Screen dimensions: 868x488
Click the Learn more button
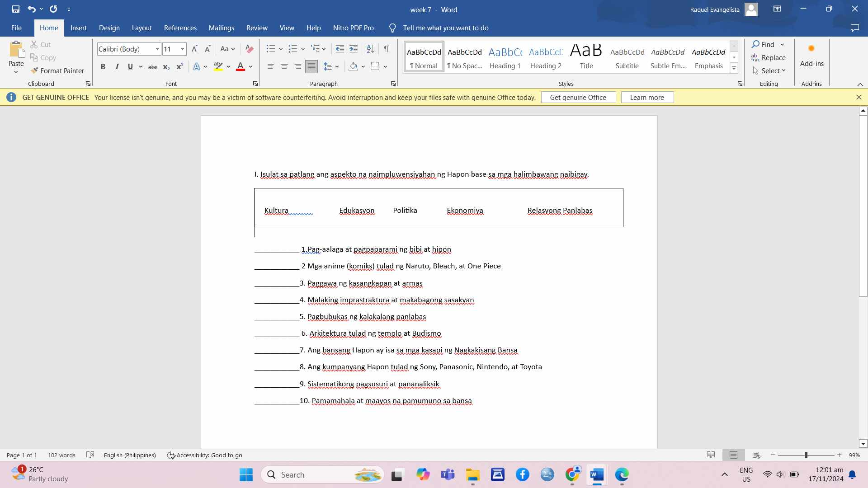click(x=647, y=98)
